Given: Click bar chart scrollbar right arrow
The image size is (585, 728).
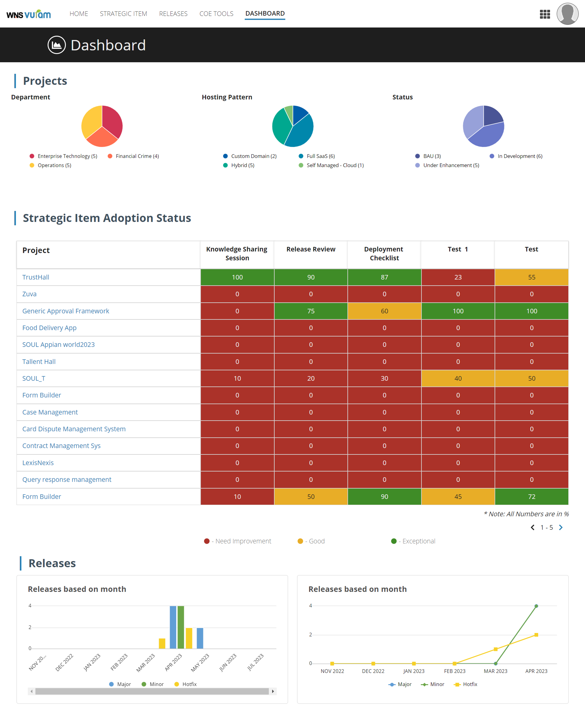Looking at the screenshot, I should click(273, 692).
